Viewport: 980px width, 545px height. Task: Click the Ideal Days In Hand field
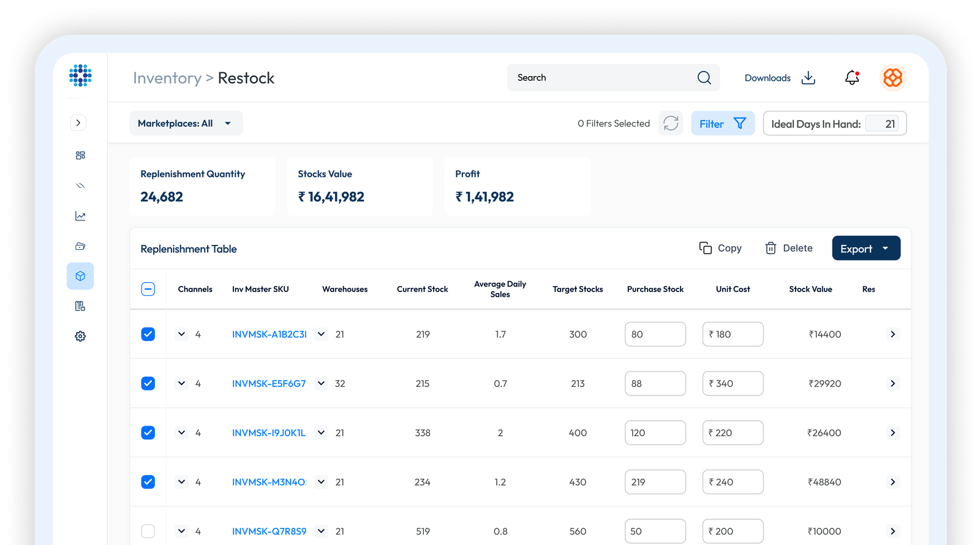tap(882, 124)
